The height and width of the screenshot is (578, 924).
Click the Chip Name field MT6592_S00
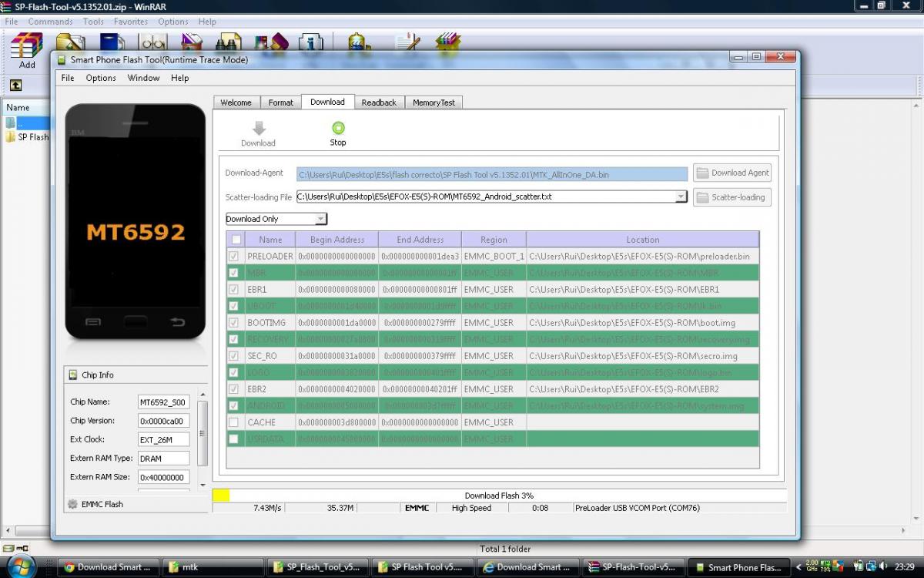[163, 402]
